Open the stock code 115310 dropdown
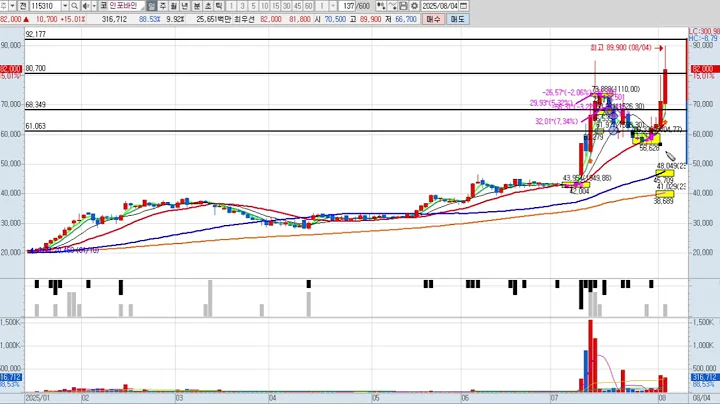 [x=65, y=6]
